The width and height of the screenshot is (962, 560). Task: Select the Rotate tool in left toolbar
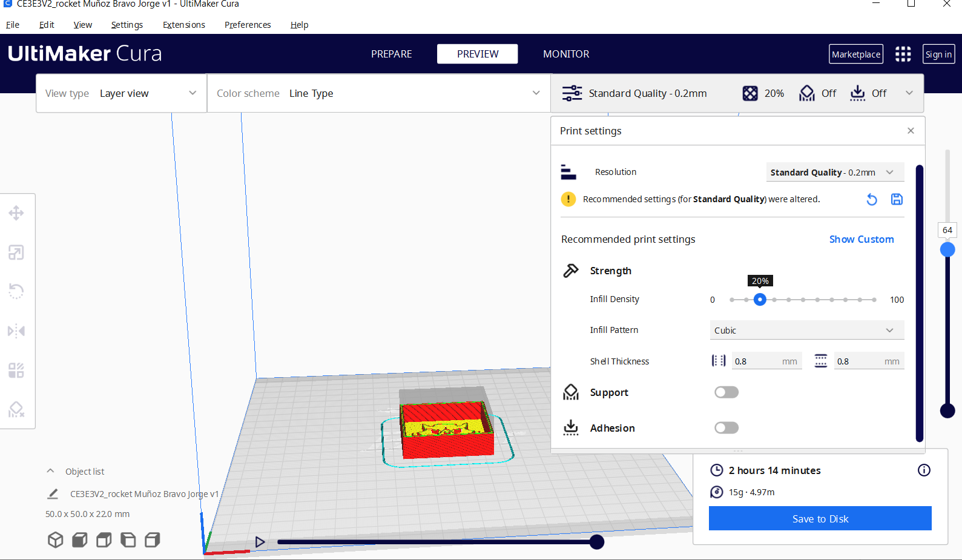click(x=16, y=292)
